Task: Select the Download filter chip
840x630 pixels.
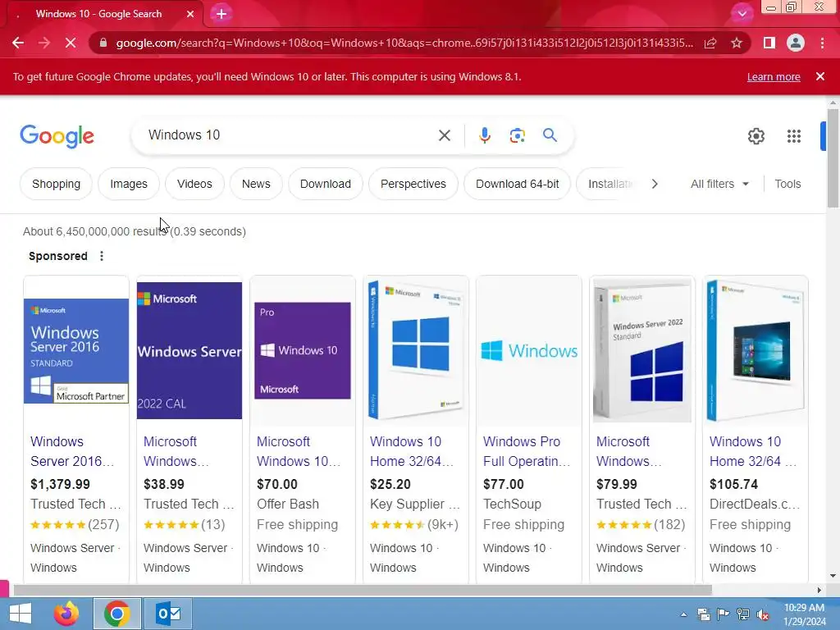Action: pyautogui.click(x=325, y=184)
